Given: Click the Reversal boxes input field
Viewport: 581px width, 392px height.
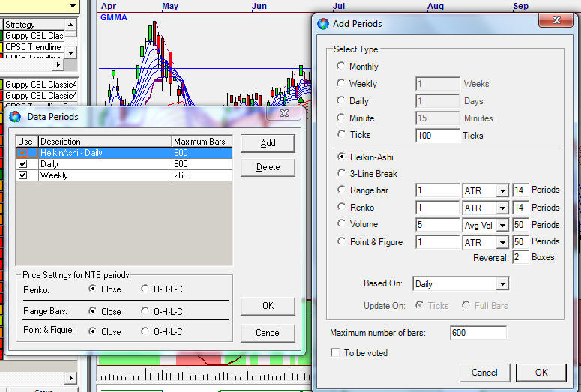Looking at the screenshot, I should (x=520, y=257).
